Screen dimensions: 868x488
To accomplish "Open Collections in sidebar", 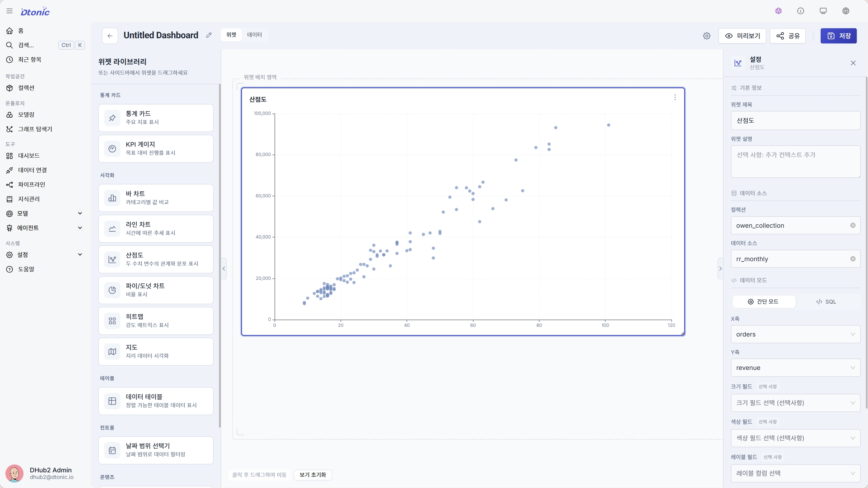I will (x=45, y=88).
